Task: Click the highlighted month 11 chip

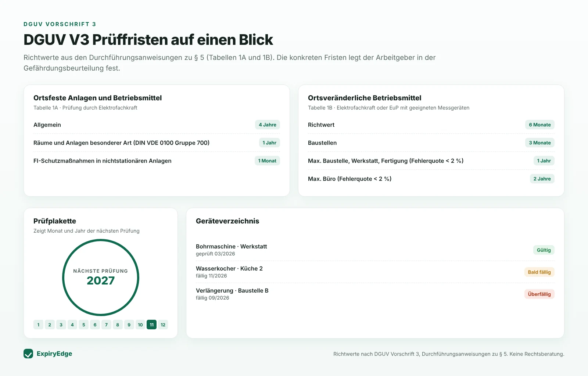Action: coord(151,325)
